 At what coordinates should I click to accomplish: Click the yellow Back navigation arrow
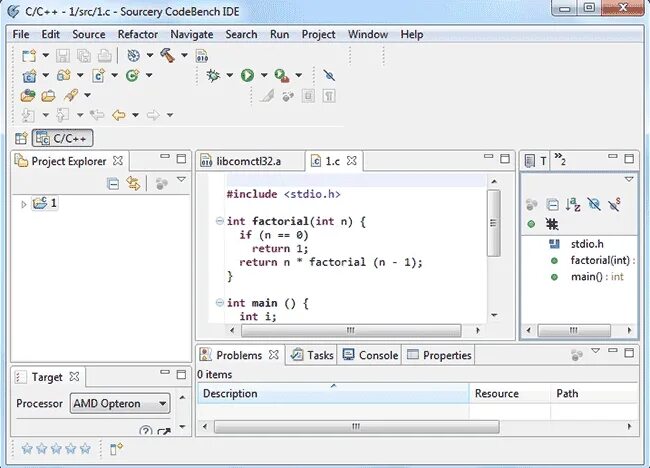119,115
